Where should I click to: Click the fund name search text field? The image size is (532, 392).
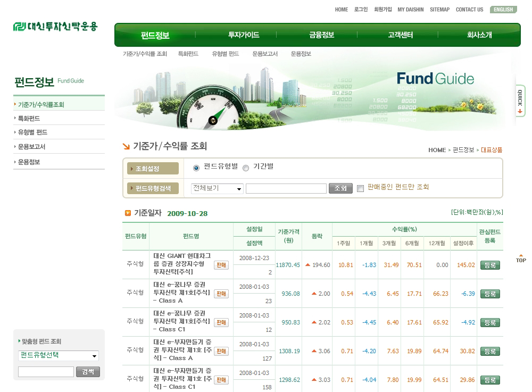(286, 189)
